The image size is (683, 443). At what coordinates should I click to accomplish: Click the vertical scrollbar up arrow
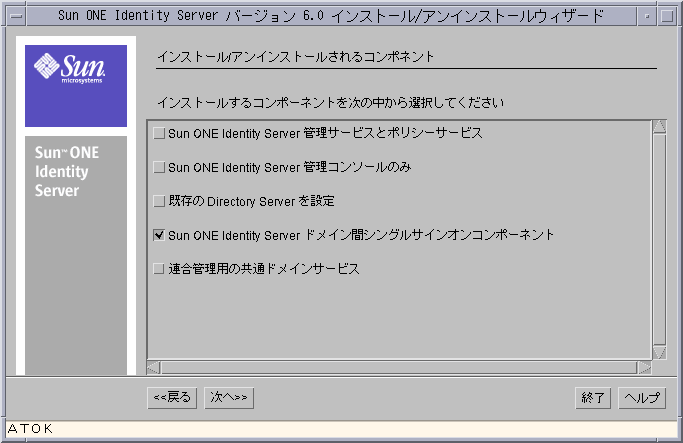tap(659, 127)
